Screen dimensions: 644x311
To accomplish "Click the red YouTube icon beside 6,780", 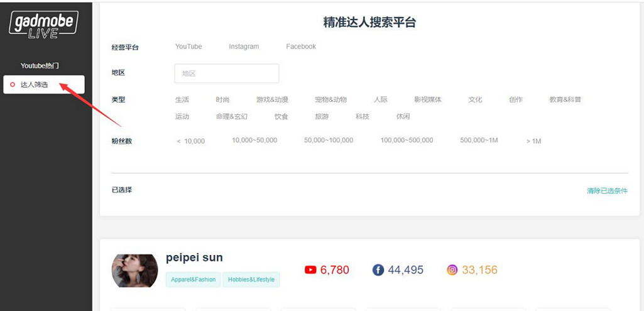I will point(310,270).
